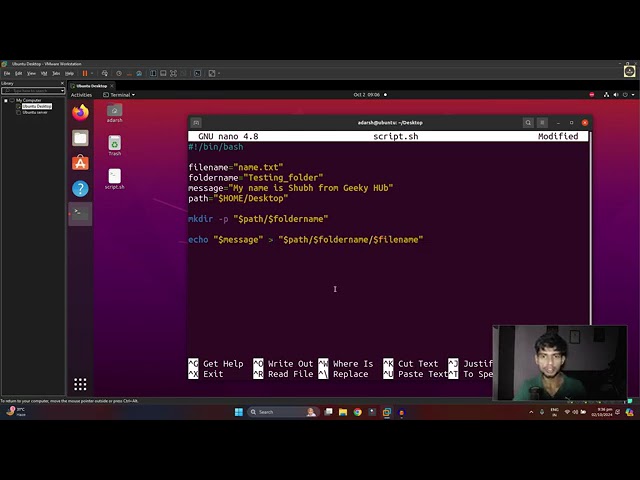Image resolution: width=640 pixels, height=480 pixels.
Task: Launch Firefox from the Ubuntu dock
Action: pos(80,112)
